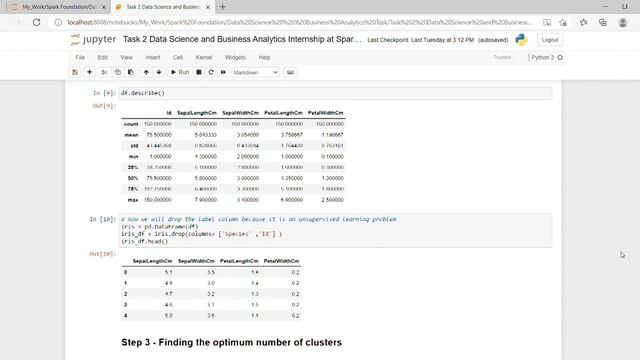Copy selected cells icon
The image size is (640, 360).
[118, 72]
